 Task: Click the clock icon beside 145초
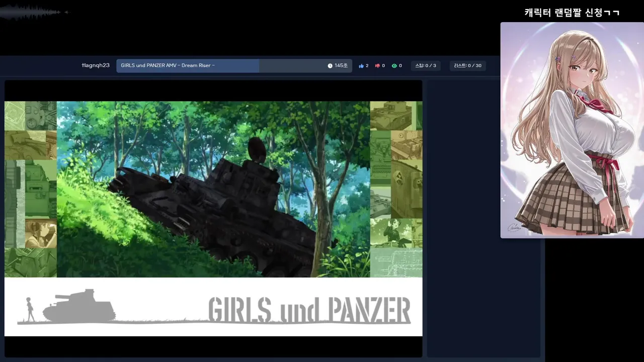(x=330, y=66)
